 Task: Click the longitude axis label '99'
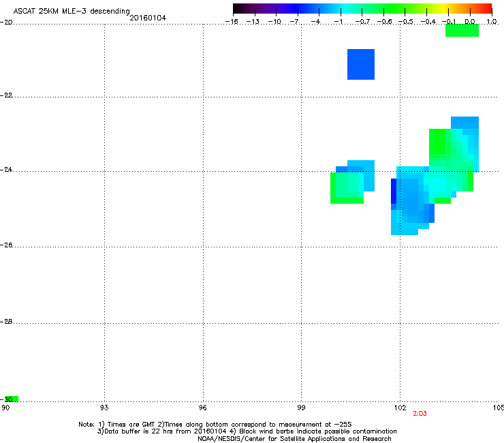click(301, 408)
